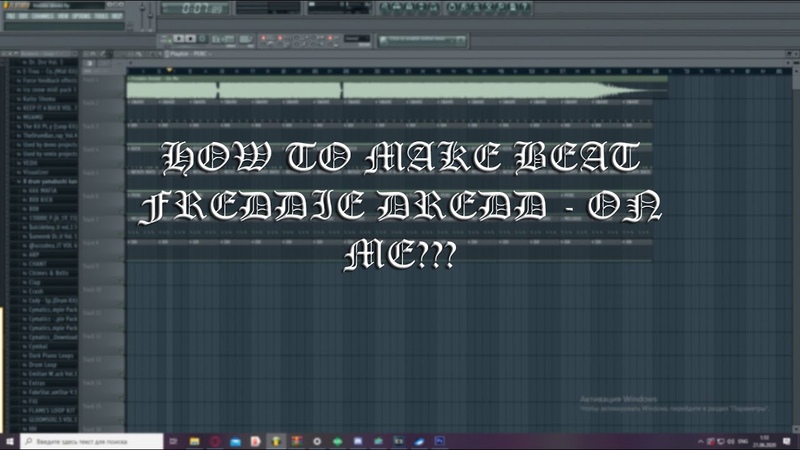The width and height of the screenshot is (800, 450).
Task: Open the Cymbal browser folder
Action: click(35, 346)
